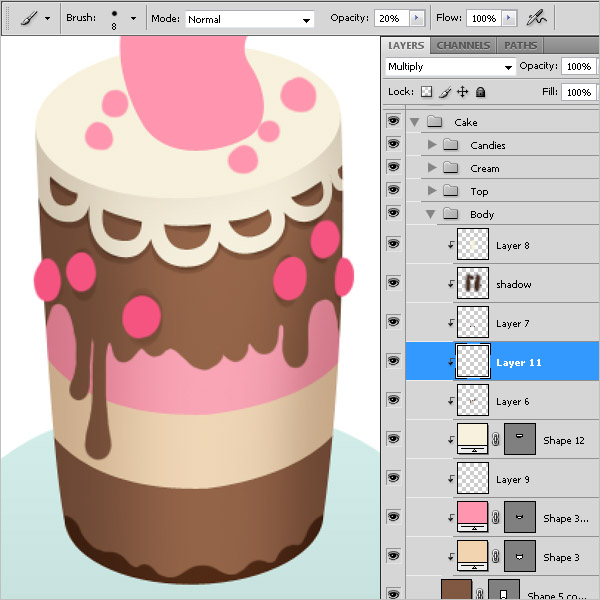Hide Layer 8 visibility eye
This screenshot has height=600, width=600.
[x=393, y=244]
